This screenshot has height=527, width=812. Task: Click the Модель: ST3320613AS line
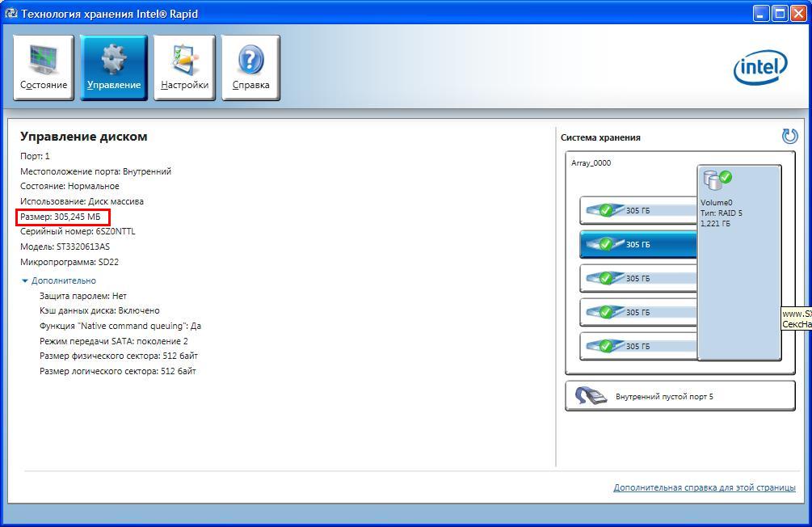tap(65, 247)
